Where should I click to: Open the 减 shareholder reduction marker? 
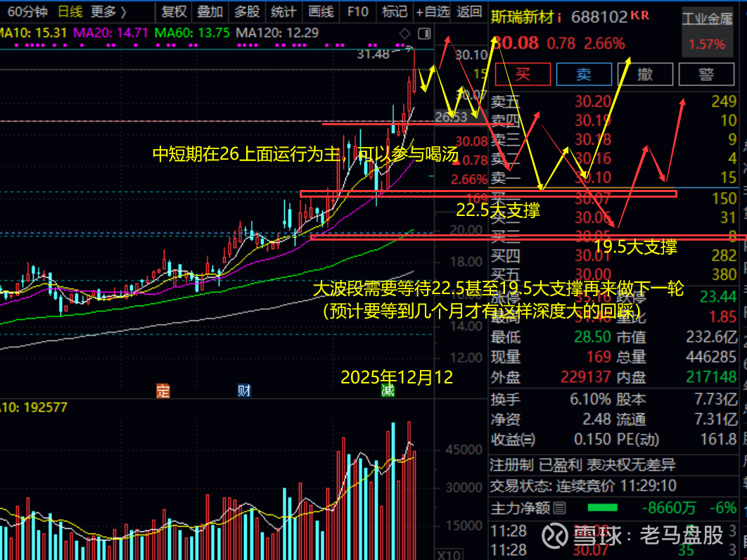coord(388,390)
